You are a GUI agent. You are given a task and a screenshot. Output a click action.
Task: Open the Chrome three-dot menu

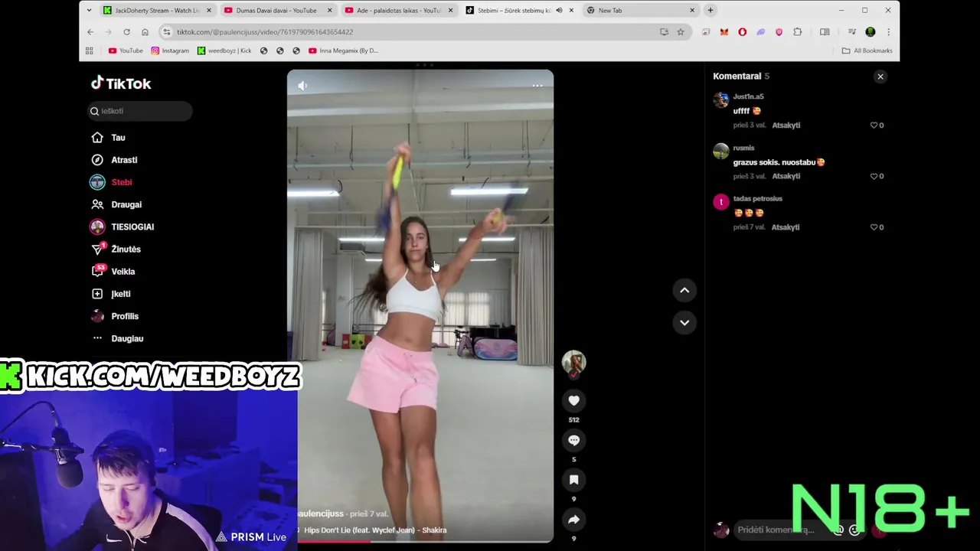pyautogui.click(x=888, y=32)
